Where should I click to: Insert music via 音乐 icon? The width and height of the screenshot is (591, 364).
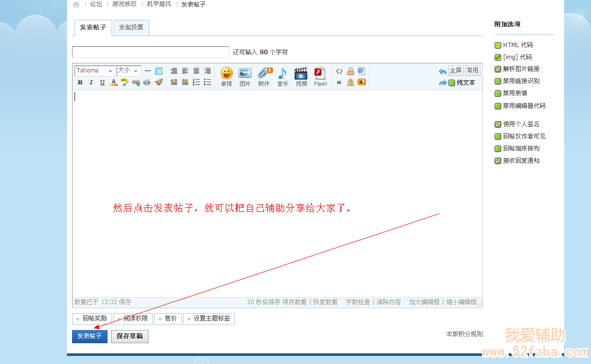coord(283,77)
